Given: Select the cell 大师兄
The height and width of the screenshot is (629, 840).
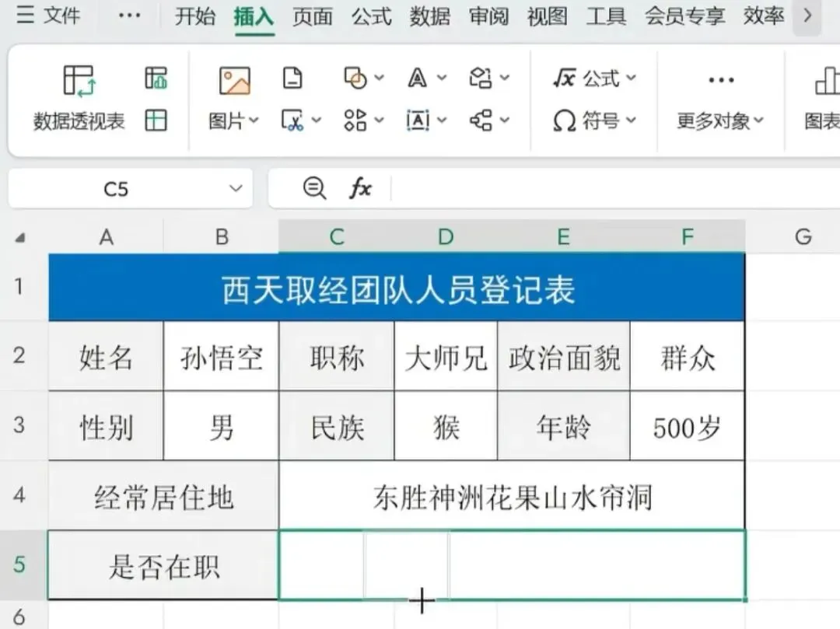Looking at the screenshot, I should tap(446, 357).
